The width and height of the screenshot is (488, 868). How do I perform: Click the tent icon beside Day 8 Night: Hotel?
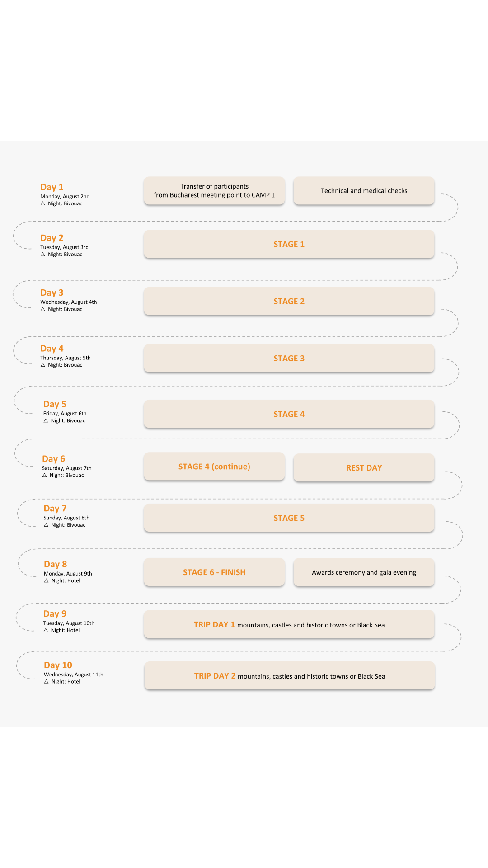(x=46, y=580)
